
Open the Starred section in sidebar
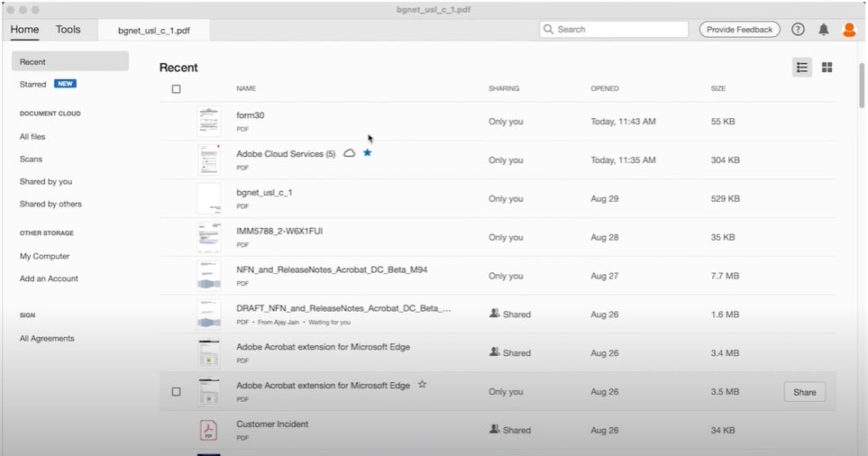[x=33, y=84]
